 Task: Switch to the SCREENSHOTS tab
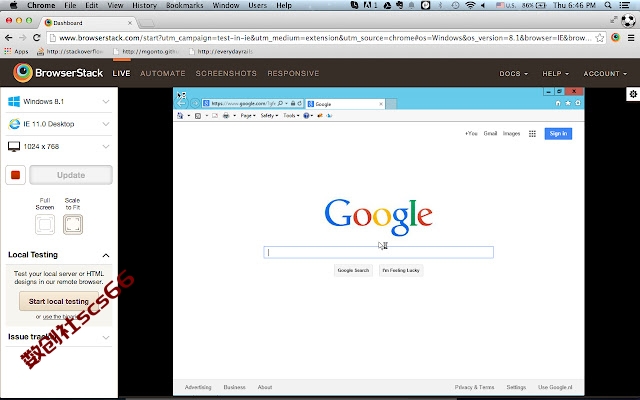pyautogui.click(x=226, y=73)
